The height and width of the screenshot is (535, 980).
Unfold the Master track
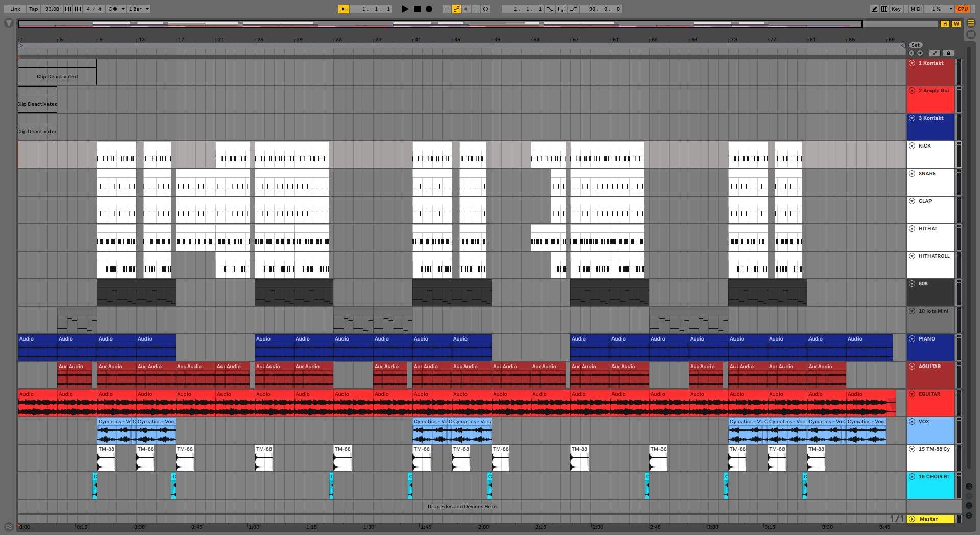912,519
